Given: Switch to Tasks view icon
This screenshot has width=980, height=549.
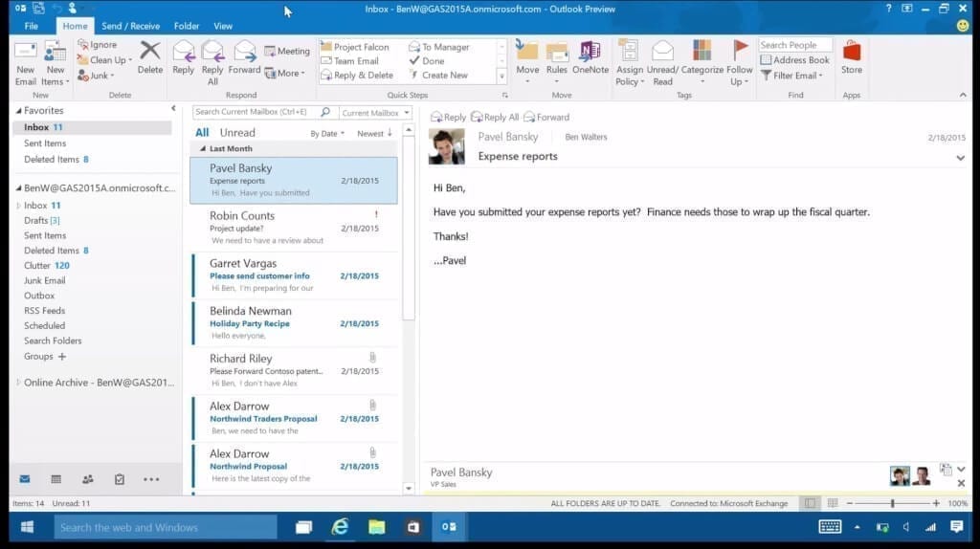Looking at the screenshot, I should point(120,479).
